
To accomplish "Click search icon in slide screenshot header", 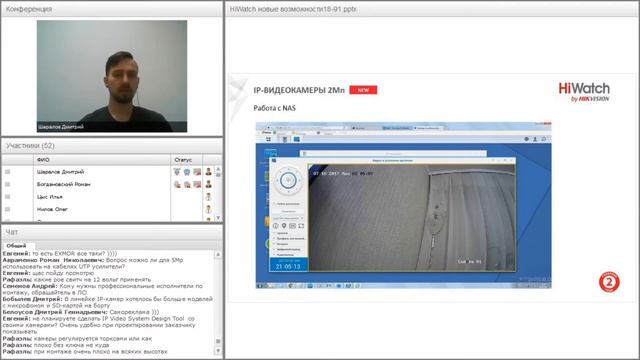I will pos(544,139).
